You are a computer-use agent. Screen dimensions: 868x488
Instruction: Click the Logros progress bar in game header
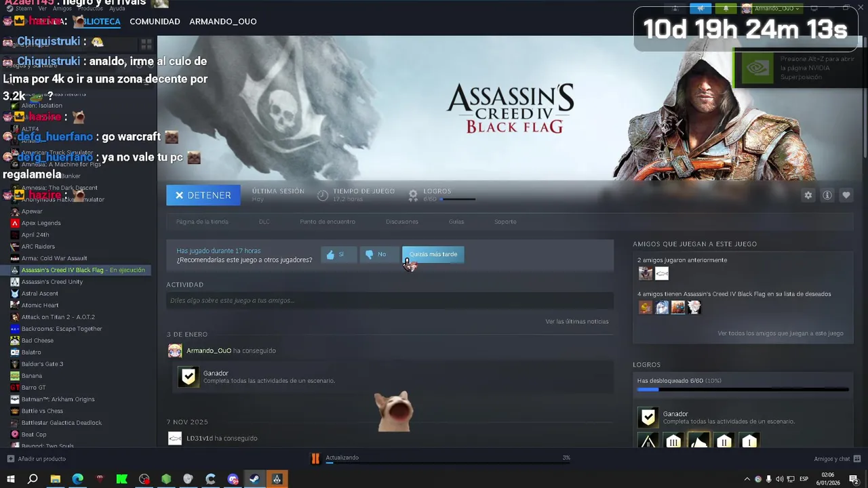point(458,199)
